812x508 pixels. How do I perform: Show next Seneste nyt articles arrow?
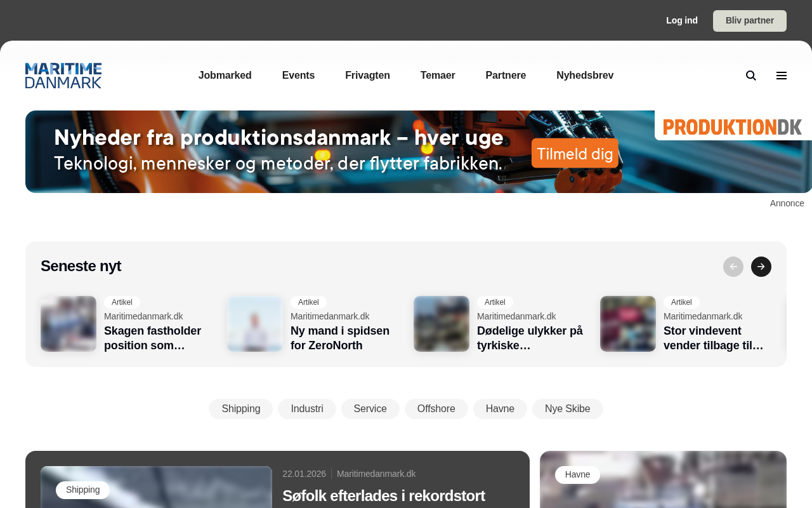[761, 267]
